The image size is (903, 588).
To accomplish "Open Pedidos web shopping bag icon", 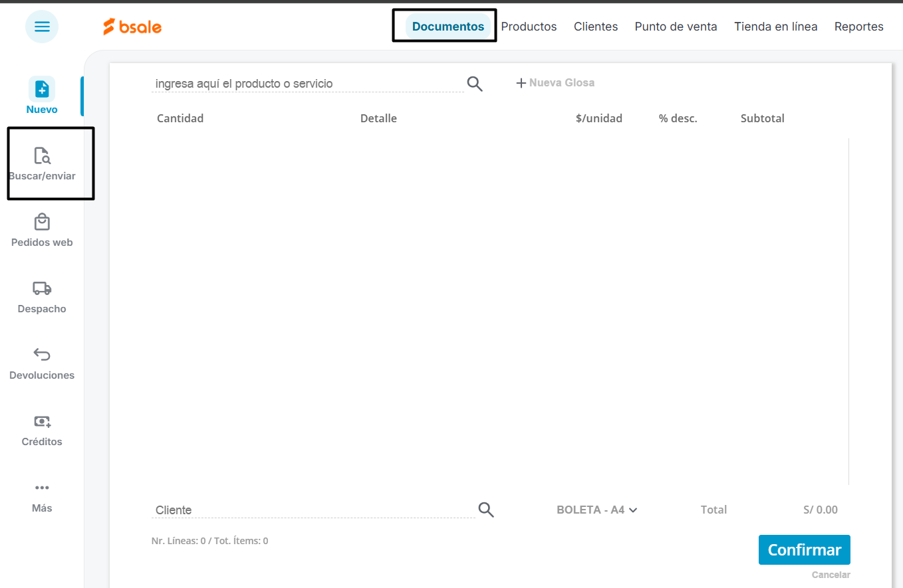I will pyautogui.click(x=42, y=222).
